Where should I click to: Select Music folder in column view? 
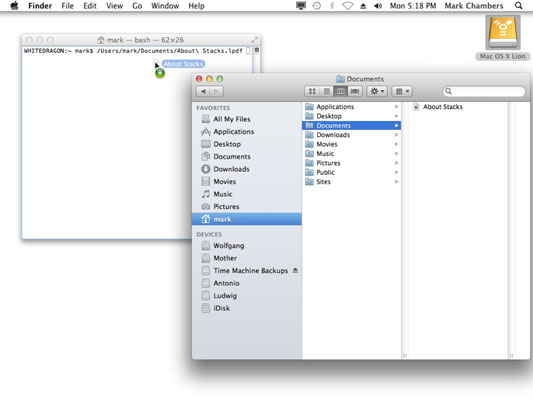(x=351, y=154)
